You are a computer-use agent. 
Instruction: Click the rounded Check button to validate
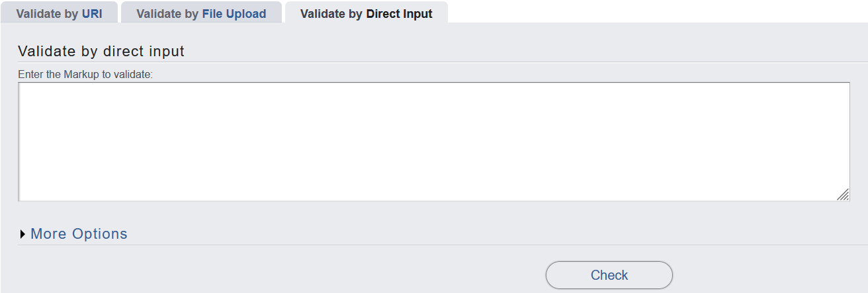(609, 275)
